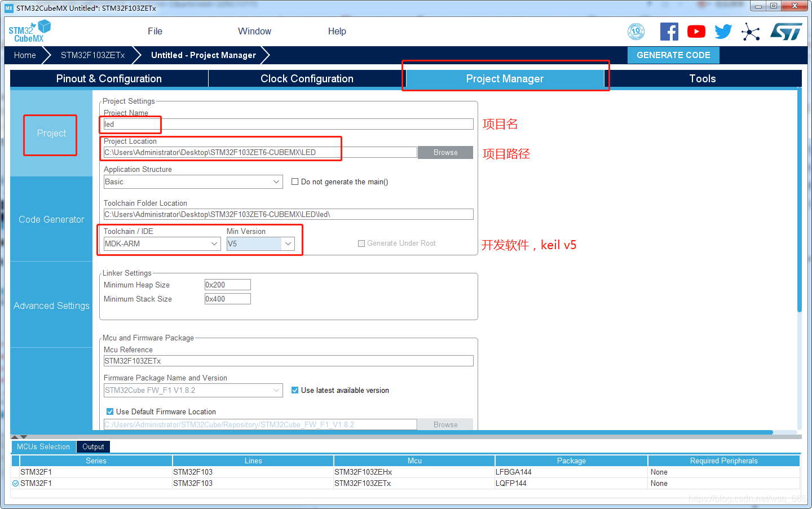Open the Facebook icon link
This screenshot has width=812, height=509.
669,32
